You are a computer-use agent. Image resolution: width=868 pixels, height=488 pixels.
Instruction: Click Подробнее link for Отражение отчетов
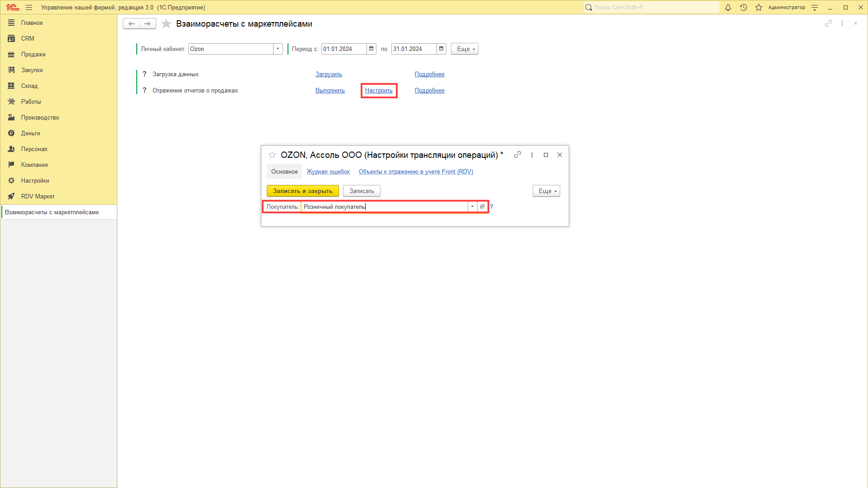coord(429,90)
